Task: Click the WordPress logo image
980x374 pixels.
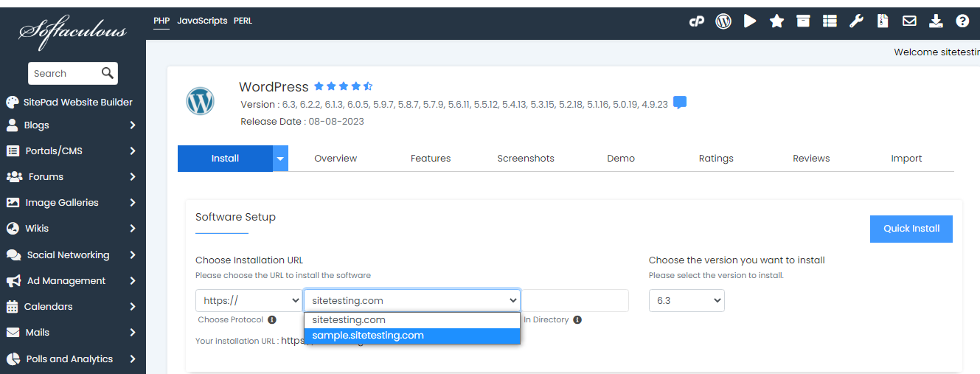Action: click(x=201, y=101)
